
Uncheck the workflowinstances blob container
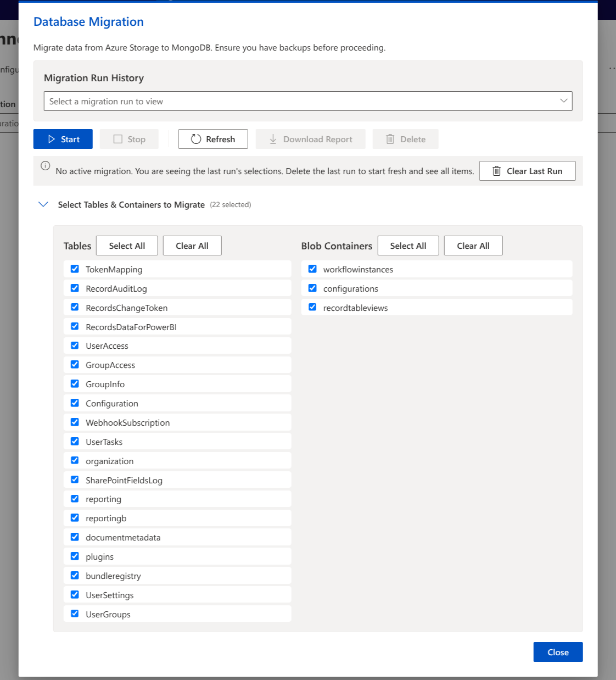click(x=312, y=269)
